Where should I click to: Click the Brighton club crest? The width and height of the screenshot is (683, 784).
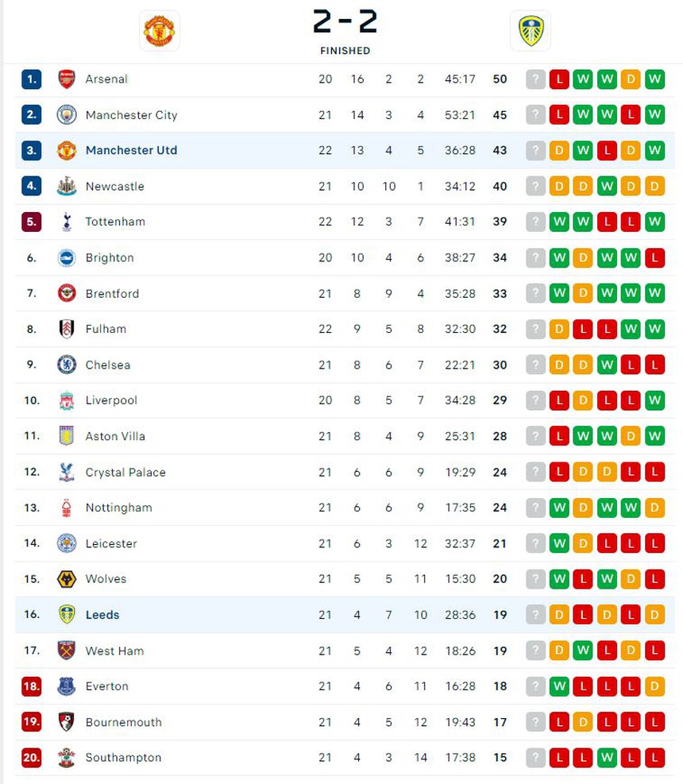coord(67,257)
